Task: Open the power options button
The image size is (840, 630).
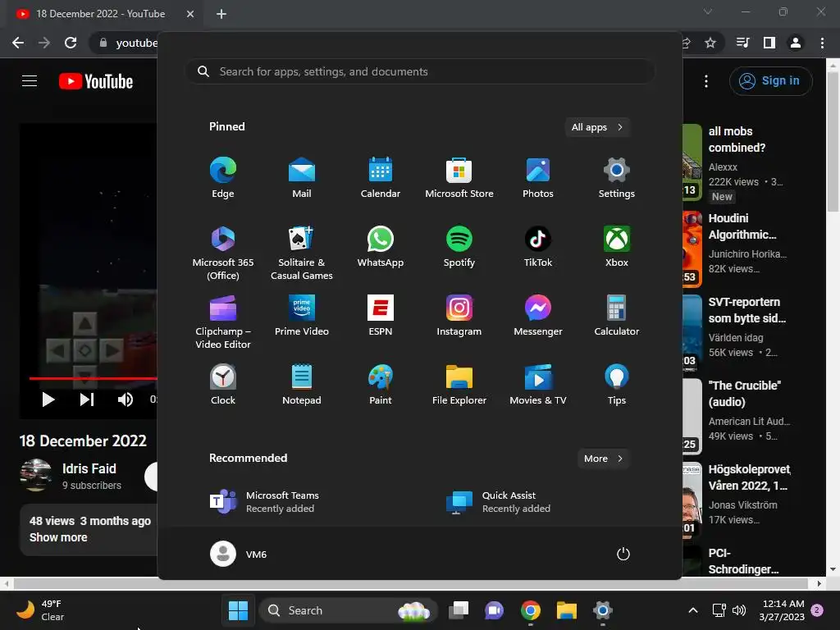Action: [x=623, y=554]
